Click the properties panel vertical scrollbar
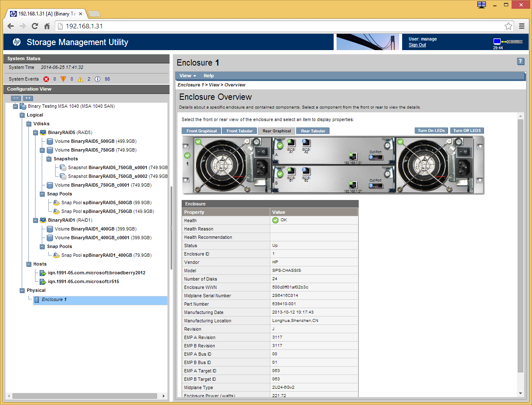The width and height of the screenshot is (532, 405). point(520,246)
